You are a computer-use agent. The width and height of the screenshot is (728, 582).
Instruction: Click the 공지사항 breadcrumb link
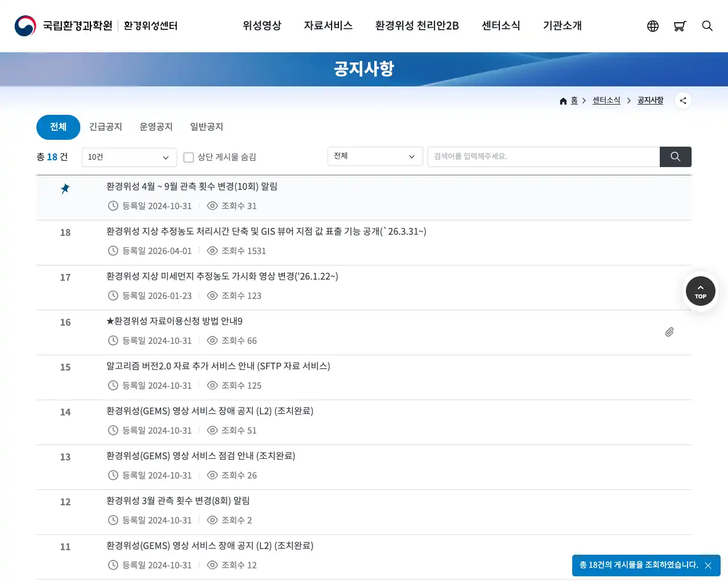[x=651, y=101]
